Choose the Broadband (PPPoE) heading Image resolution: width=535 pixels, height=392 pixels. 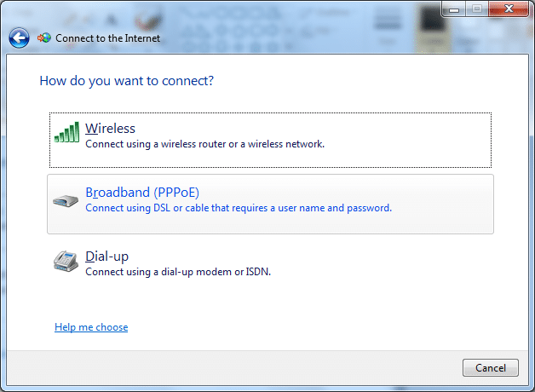click(142, 193)
